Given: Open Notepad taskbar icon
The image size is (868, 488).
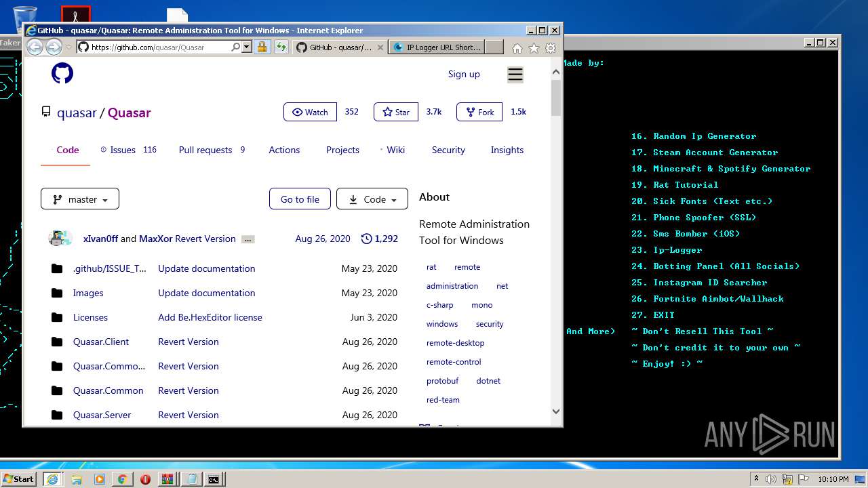Looking at the screenshot, I should pos(191,479).
